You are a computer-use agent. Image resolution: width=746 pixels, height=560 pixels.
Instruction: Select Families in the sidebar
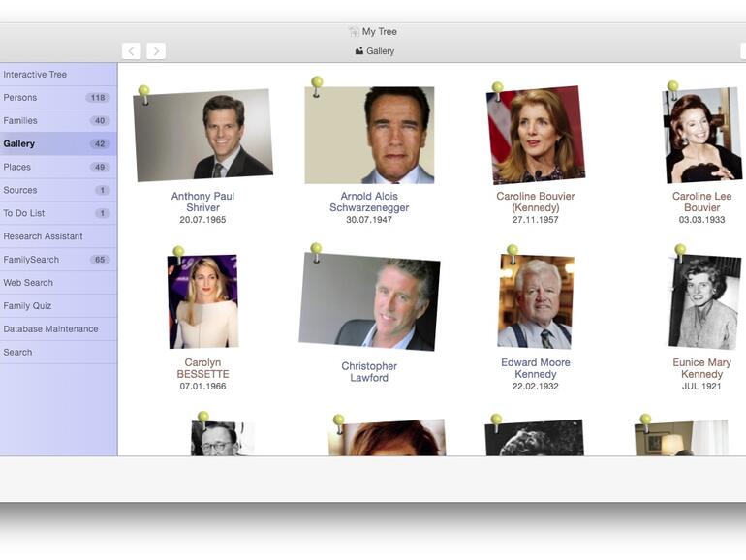point(58,120)
